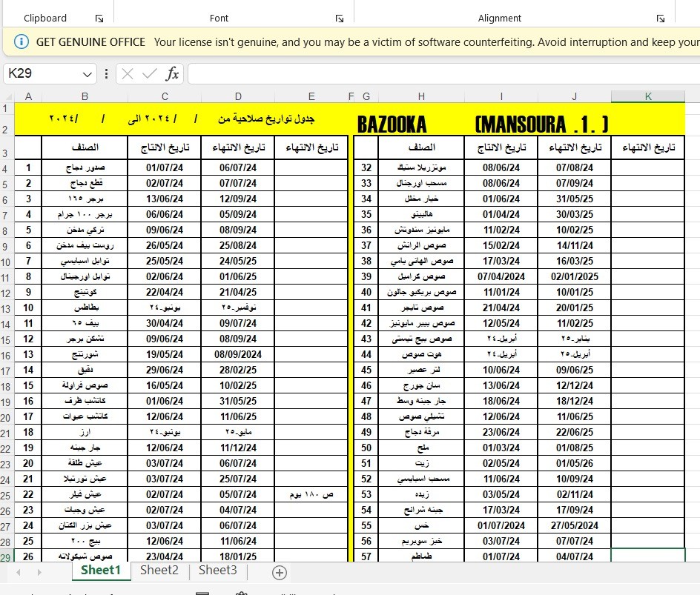Add a new sheet with the plus icon

[x=280, y=573]
